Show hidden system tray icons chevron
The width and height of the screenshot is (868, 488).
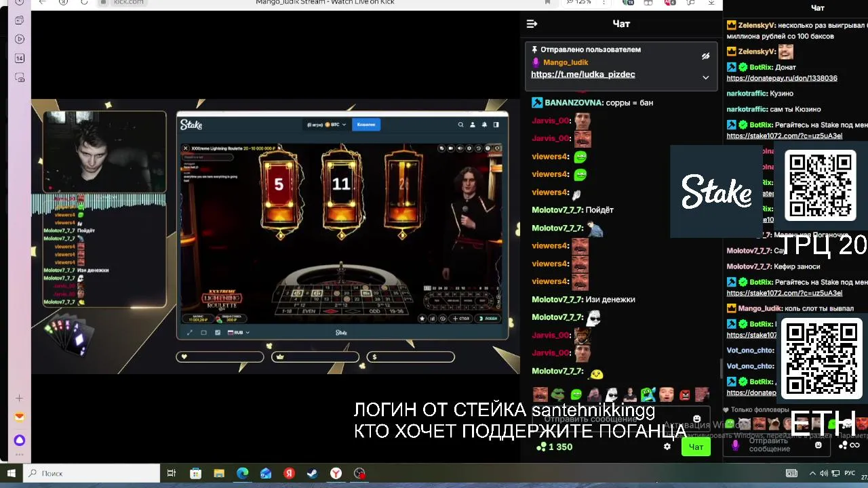812,473
